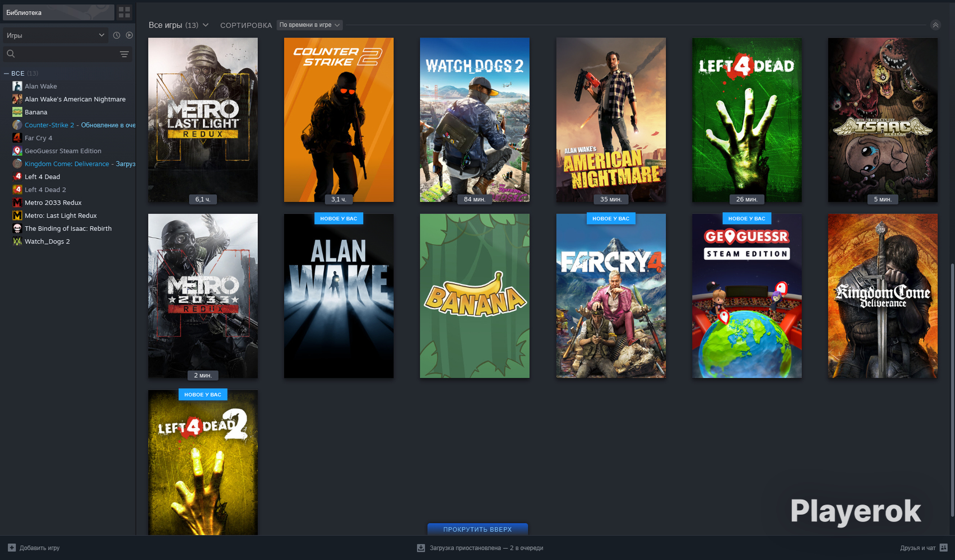Click the Alan Wake icon in sidebar

[x=17, y=86]
